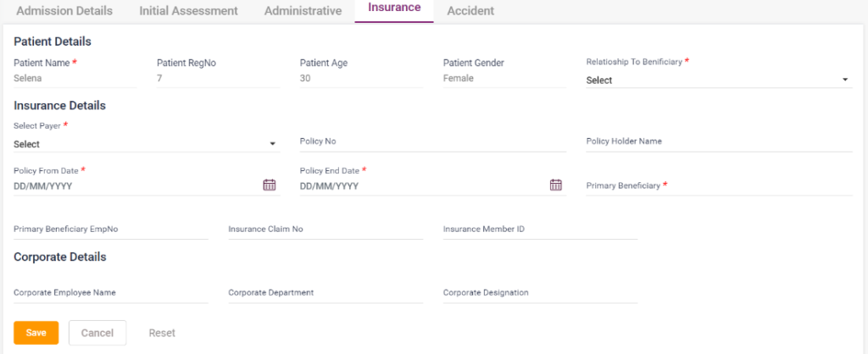Screen dimensions: 868x354
Task: Switch to the Accident tab
Action: [470, 11]
